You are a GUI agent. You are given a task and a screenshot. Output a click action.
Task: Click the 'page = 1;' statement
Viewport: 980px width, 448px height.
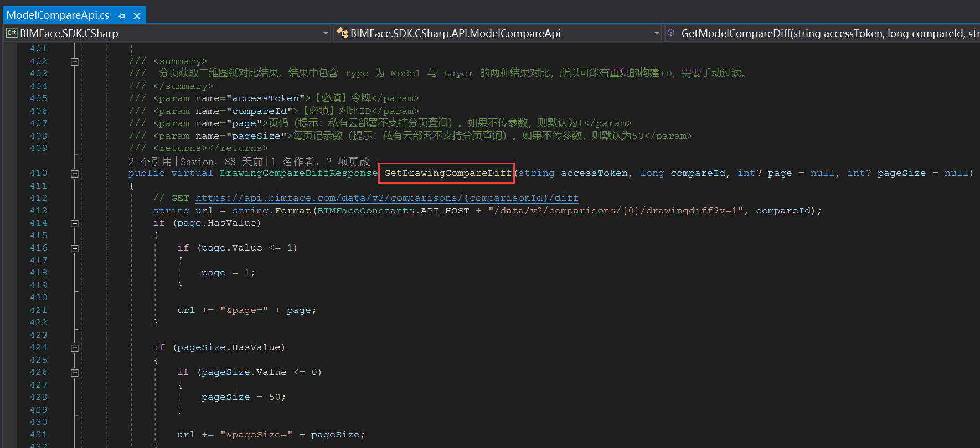(228, 273)
